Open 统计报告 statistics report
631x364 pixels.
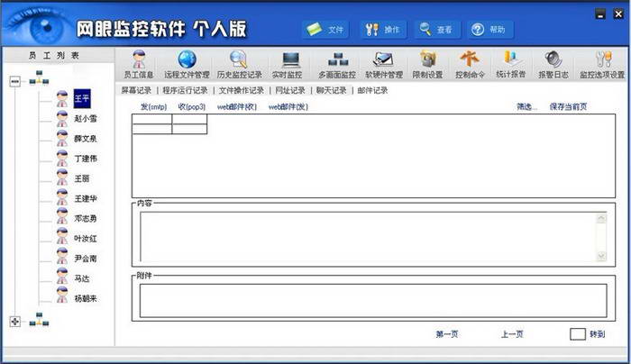click(511, 64)
